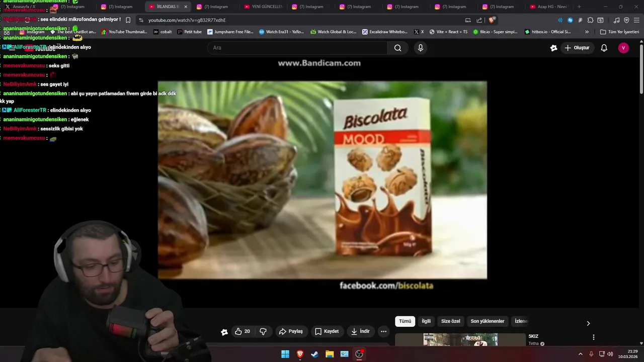Open the Tüm Yer İşaretleri folder
This screenshot has width=644, height=362.
click(x=619, y=32)
